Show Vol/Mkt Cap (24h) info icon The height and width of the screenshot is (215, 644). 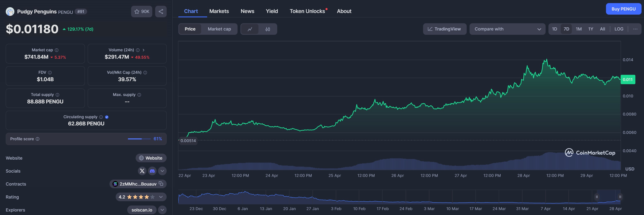145,72
